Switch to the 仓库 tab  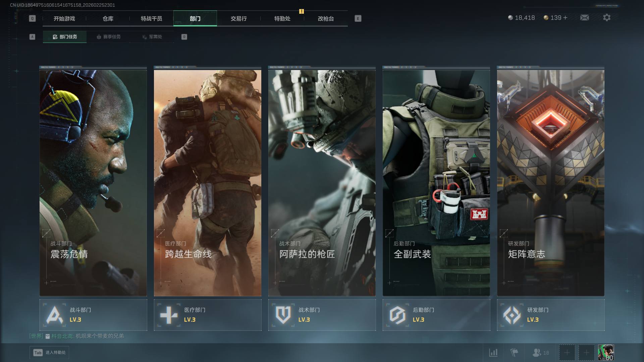click(x=108, y=19)
